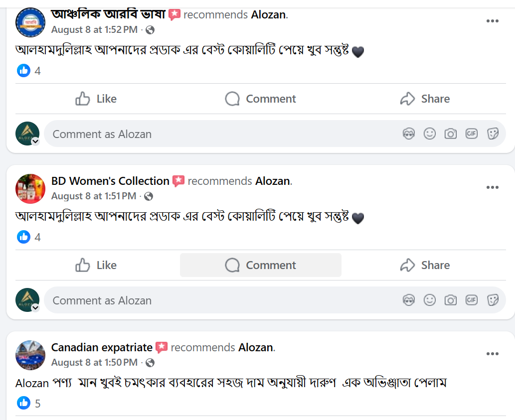The width and height of the screenshot is (515, 420).
Task: Click the avatar sticker icon in the first comment box
Action: 409,134
